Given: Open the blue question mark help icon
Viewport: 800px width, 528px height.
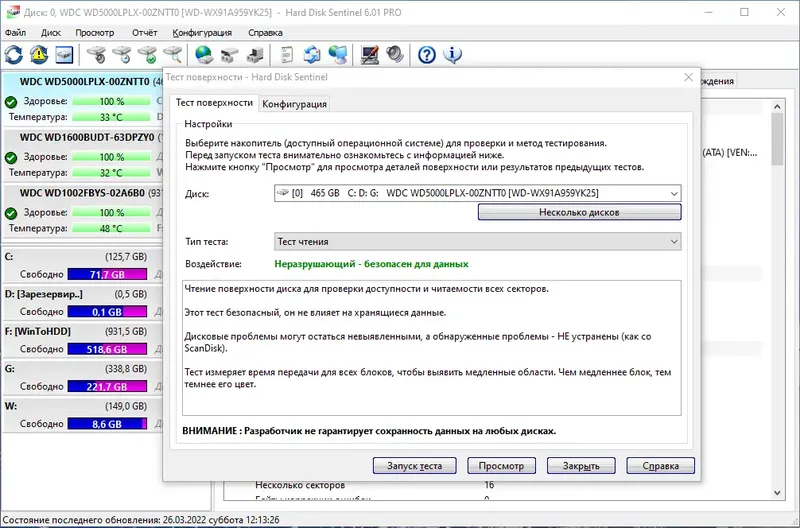Looking at the screenshot, I should 427,55.
